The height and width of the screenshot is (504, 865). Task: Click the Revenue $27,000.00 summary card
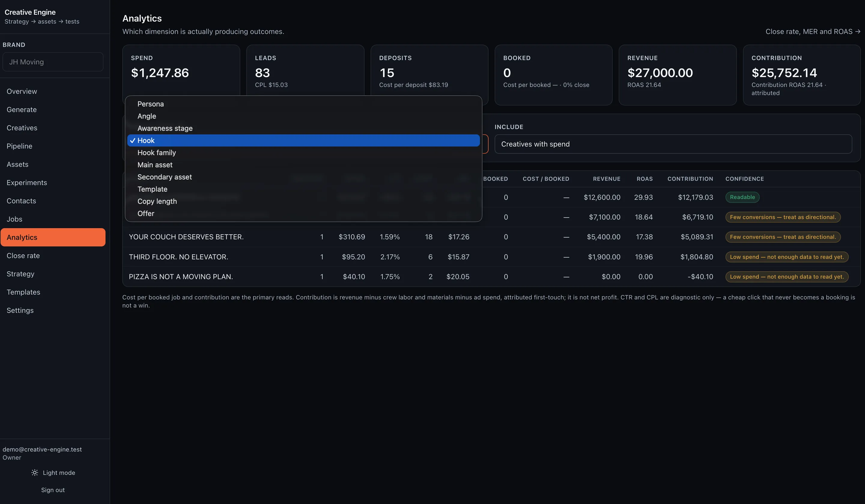[678, 75]
